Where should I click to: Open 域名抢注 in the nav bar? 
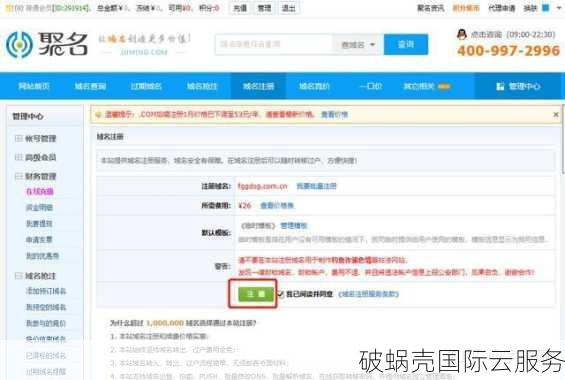(x=202, y=86)
